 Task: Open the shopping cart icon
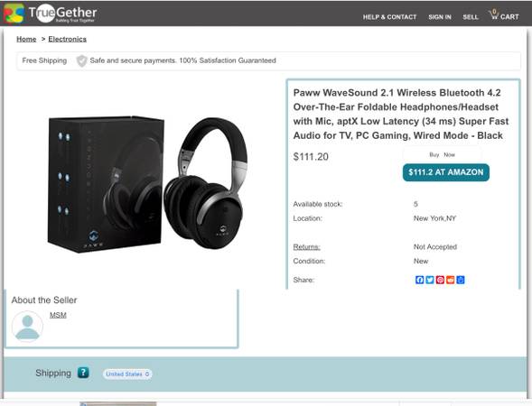(x=493, y=15)
